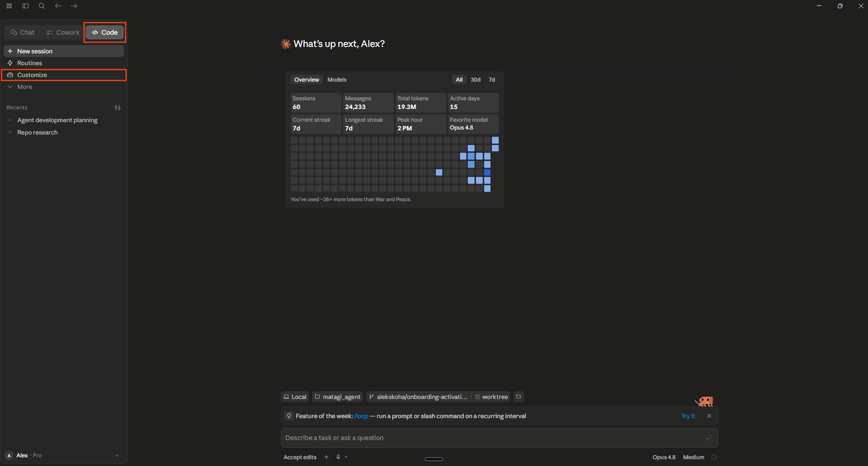Follow the /loop link
The width and height of the screenshot is (868, 466).
click(x=361, y=416)
